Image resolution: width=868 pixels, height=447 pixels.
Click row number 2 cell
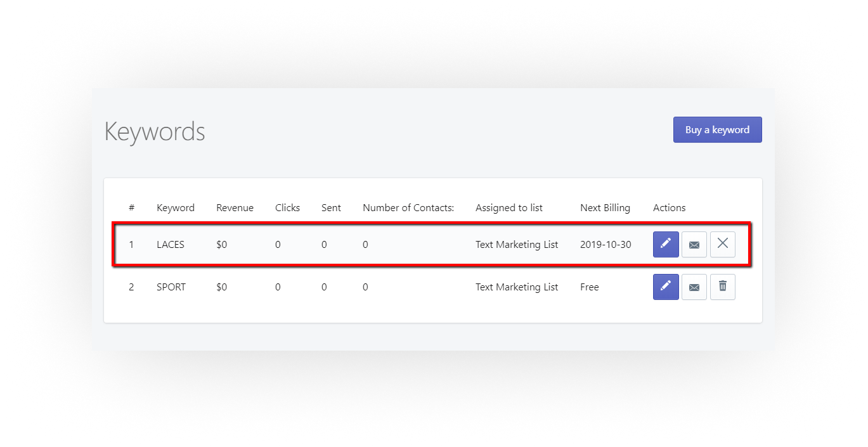131,287
